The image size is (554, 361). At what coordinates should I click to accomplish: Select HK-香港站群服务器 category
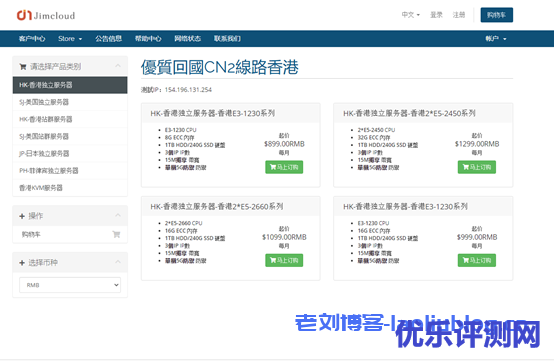(x=70, y=119)
